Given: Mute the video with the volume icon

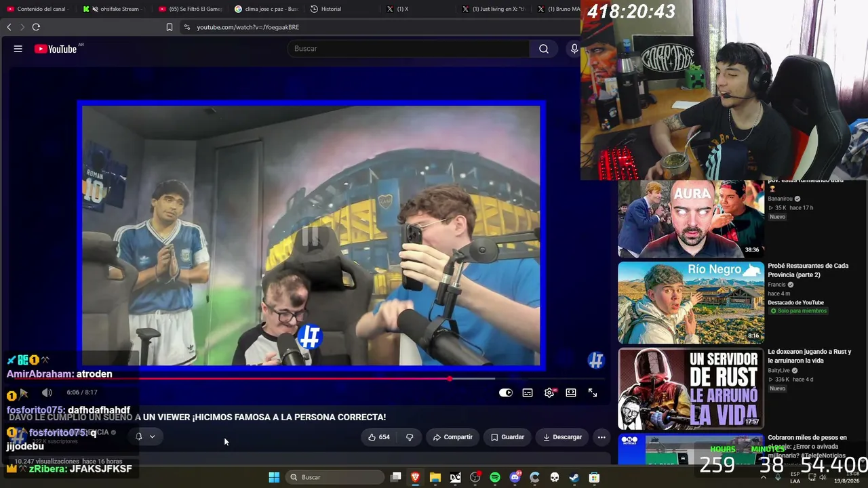Looking at the screenshot, I should coord(47,392).
